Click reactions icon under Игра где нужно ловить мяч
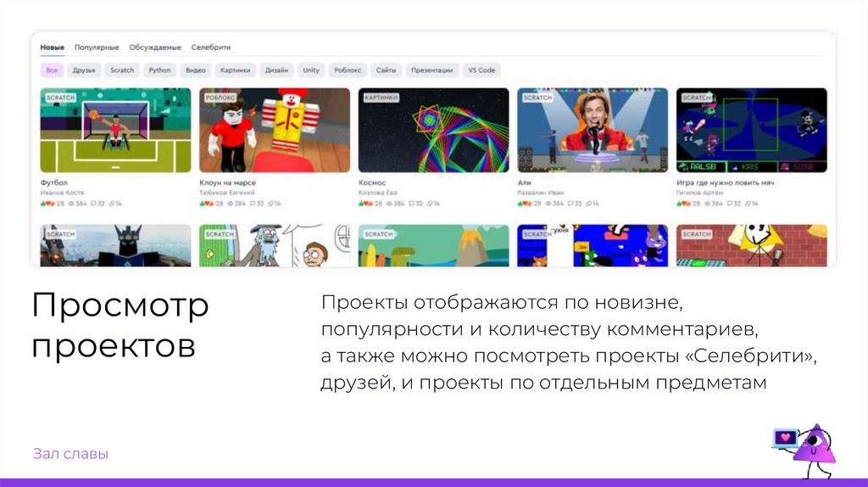The image size is (868, 487). (683, 204)
